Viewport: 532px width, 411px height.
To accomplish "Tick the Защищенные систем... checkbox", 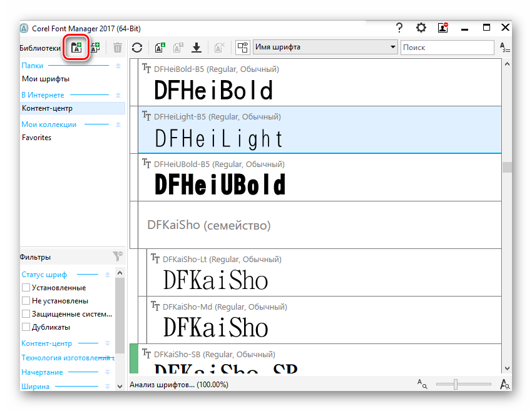I will click(26, 313).
